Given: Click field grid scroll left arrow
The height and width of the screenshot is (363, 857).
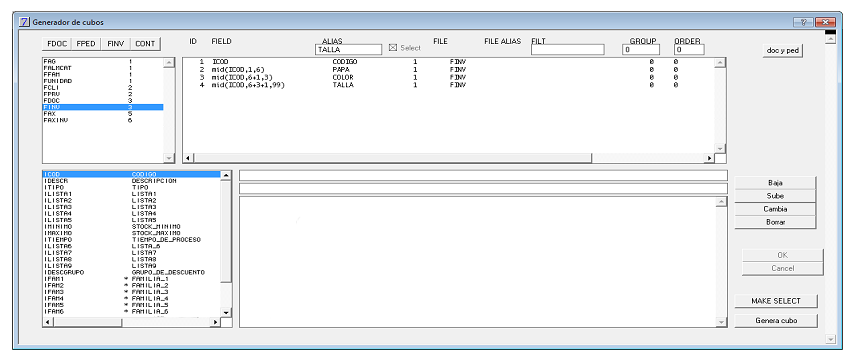Looking at the screenshot, I should point(189,159).
